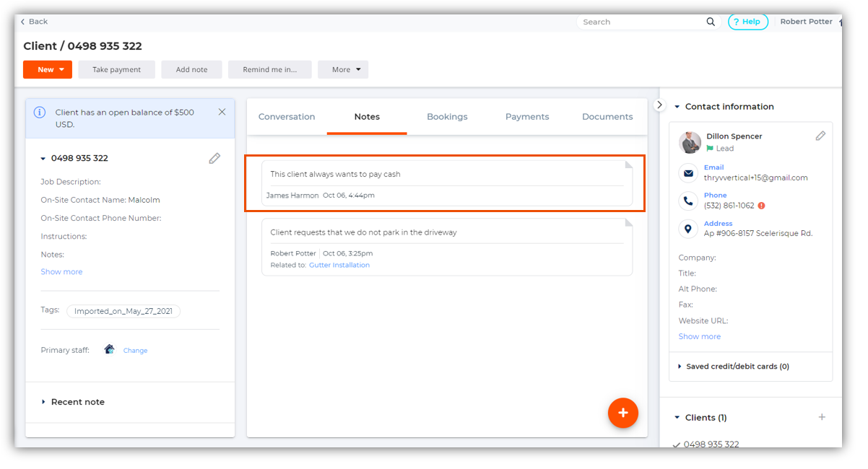Screen dimensions: 868x469
Task: Click phone number (532) 861-1062
Action: coord(729,206)
